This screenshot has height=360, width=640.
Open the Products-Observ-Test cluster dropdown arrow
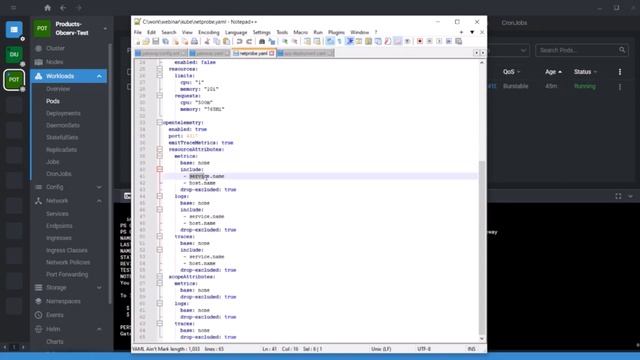105,29
